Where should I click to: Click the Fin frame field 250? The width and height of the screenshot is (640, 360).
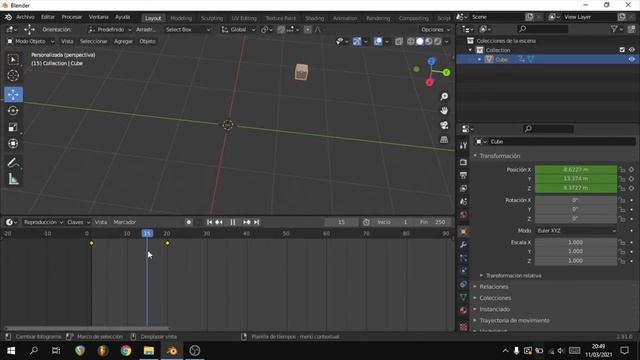click(x=434, y=222)
